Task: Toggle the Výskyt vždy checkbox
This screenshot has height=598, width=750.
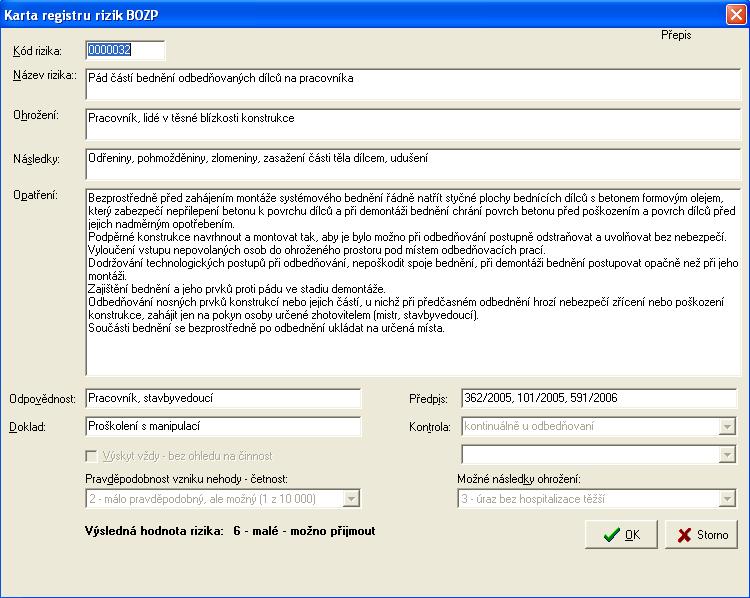Action: click(x=91, y=456)
